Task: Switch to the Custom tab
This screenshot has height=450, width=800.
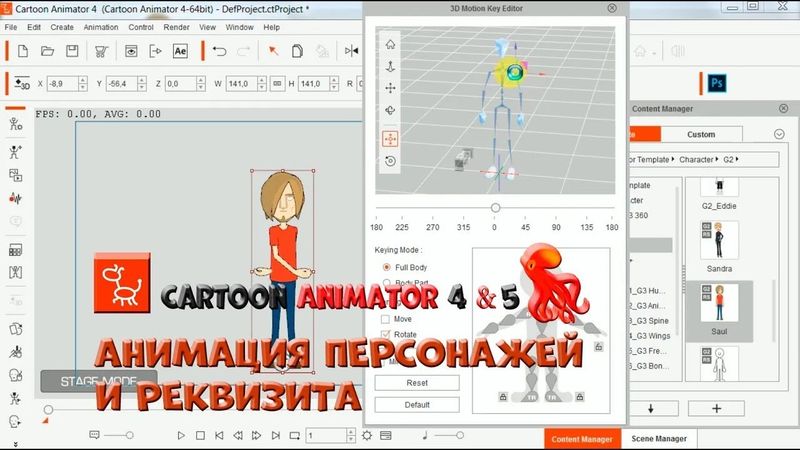Action: 701,134
